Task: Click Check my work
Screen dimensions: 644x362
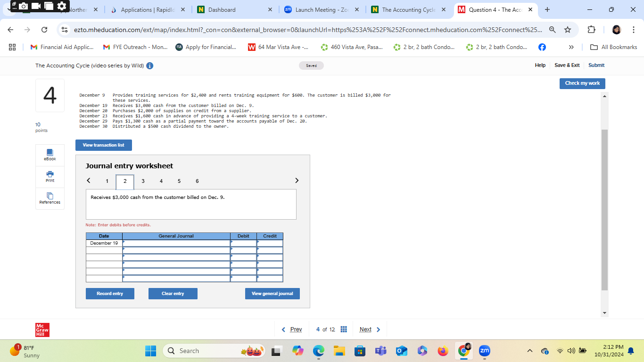Action: tap(582, 83)
